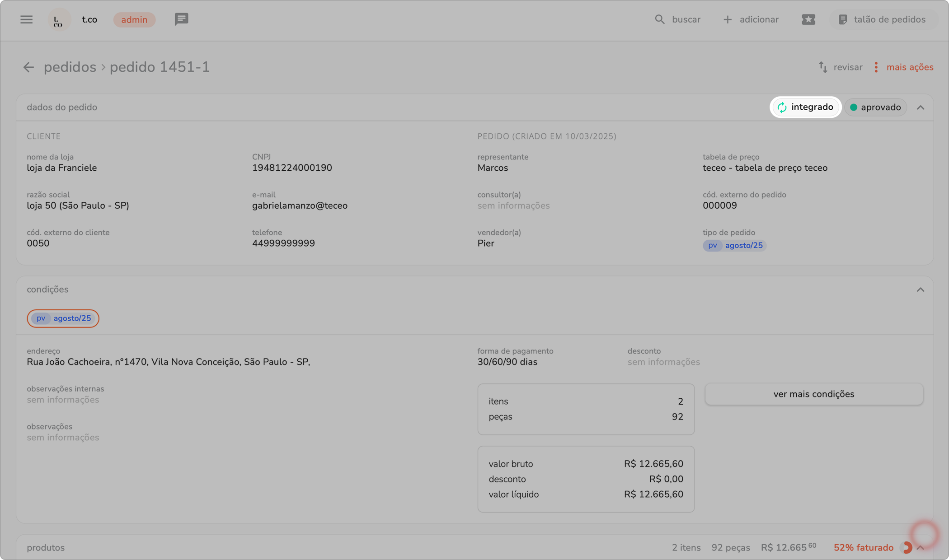This screenshot has height=560, width=949.
Task: Open the chat messages icon
Action: [181, 19]
